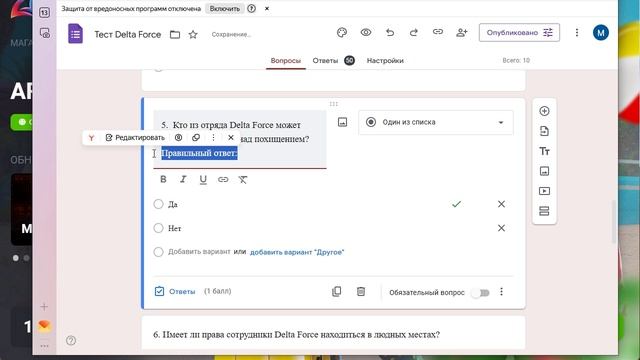Click the Да correct answer checkmark
This screenshot has height=360, width=640.
456,204
